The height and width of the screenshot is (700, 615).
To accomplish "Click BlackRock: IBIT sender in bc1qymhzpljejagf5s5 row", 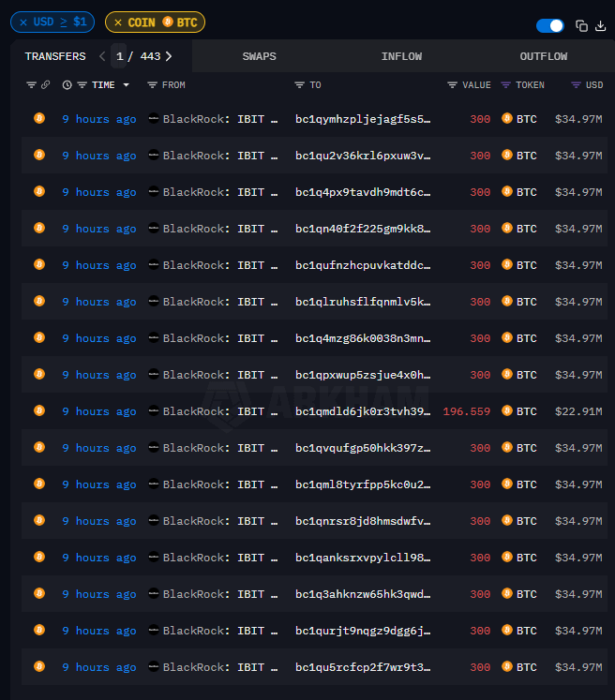I will pyautogui.click(x=219, y=119).
